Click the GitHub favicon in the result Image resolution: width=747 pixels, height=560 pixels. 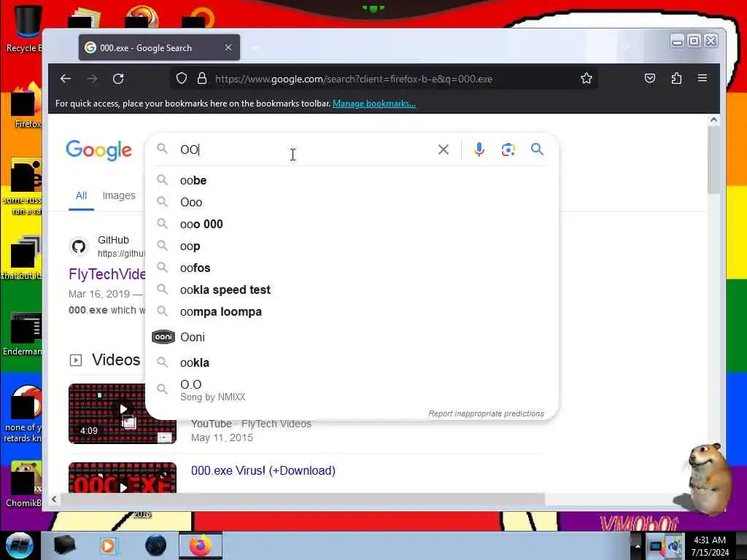79,246
